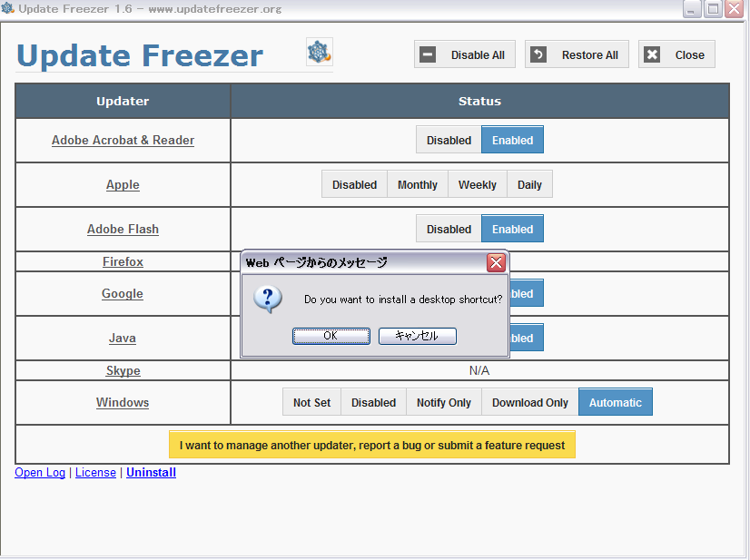Open the Adobe Flash link

coord(123,229)
